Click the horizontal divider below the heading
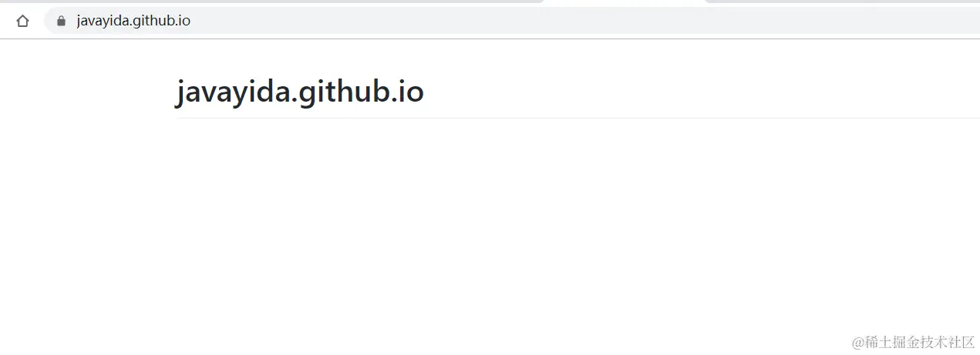The image size is (980, 355). pyautogui.click(x=578, y=118)
